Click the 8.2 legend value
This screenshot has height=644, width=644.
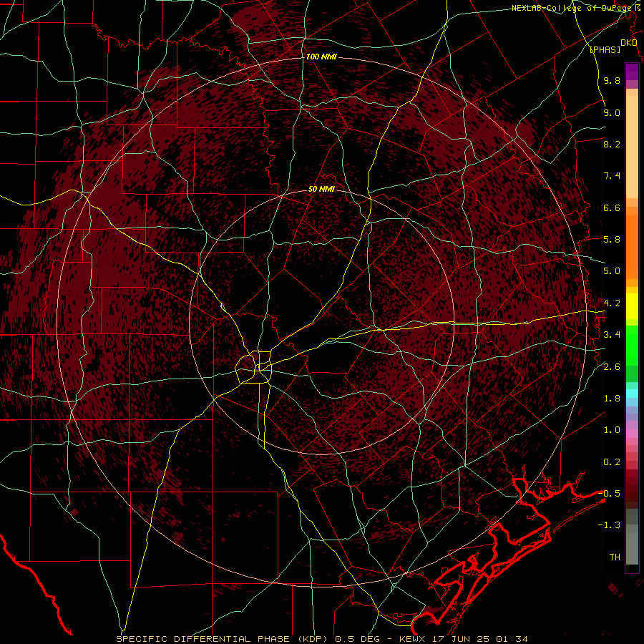click(612, 144)
